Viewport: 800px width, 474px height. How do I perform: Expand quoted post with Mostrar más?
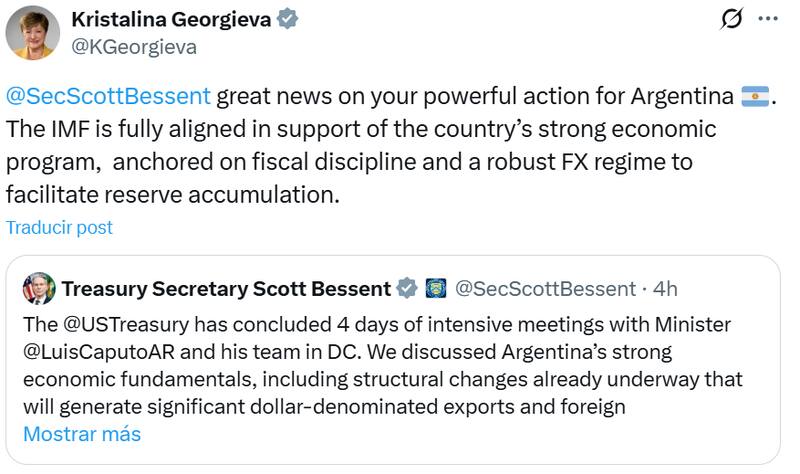click(x=82, y=434)
